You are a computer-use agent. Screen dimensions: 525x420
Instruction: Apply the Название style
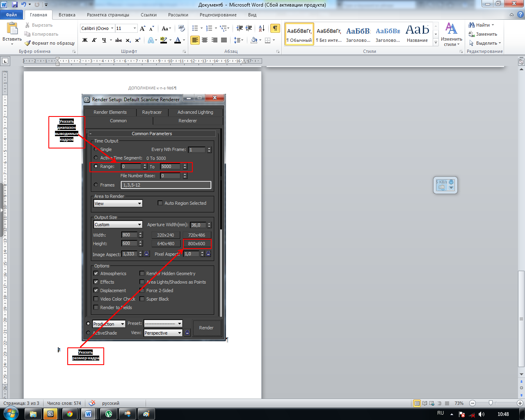417,34
